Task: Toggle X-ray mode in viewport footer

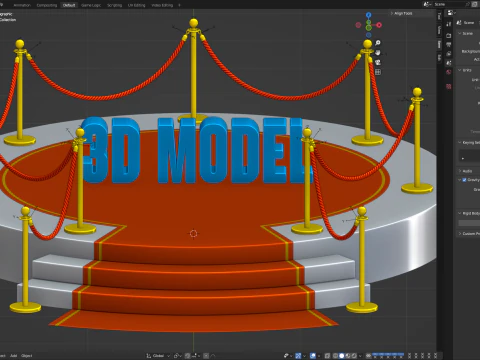Action: pos(327,356)
